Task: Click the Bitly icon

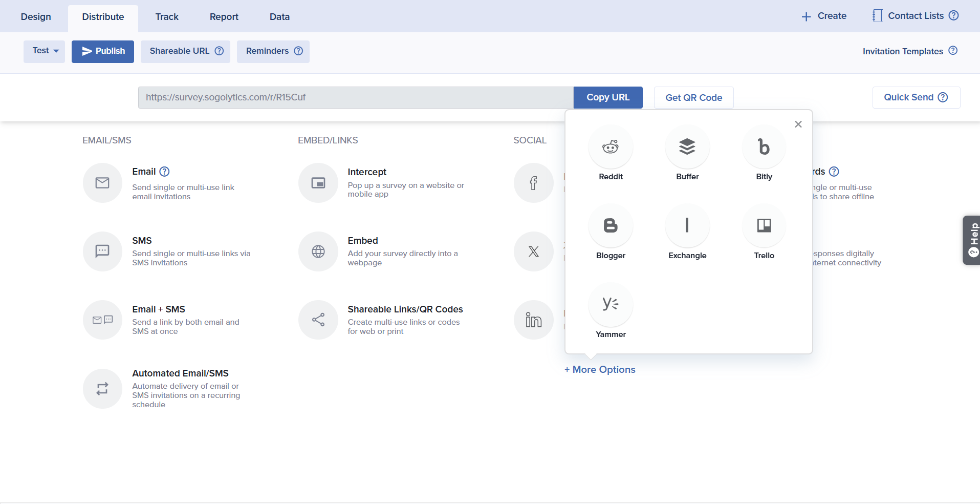Action: click(x=764, y=148)
